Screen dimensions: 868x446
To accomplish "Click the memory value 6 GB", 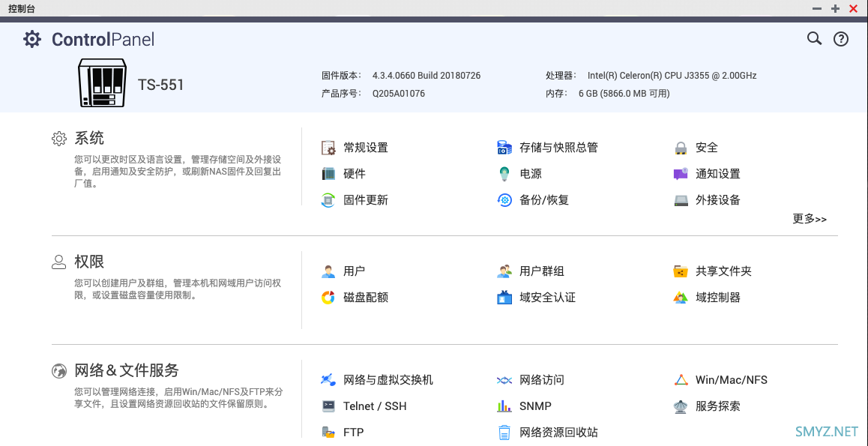I will click(624, 94).
